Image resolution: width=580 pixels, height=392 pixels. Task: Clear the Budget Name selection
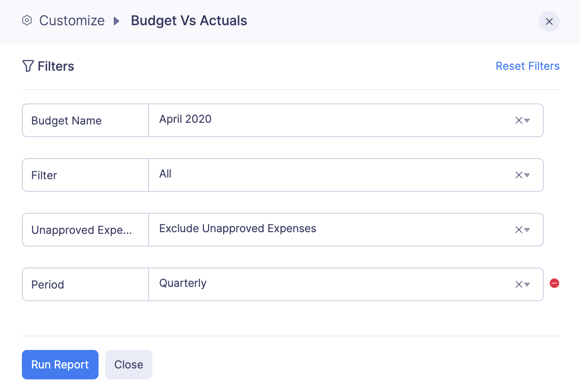point(519,121)
